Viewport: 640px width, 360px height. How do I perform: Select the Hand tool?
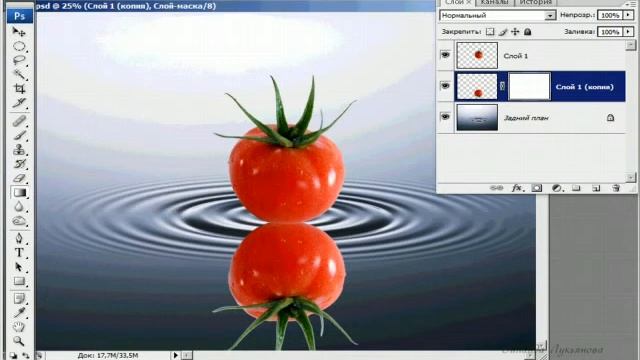point(19,327)
